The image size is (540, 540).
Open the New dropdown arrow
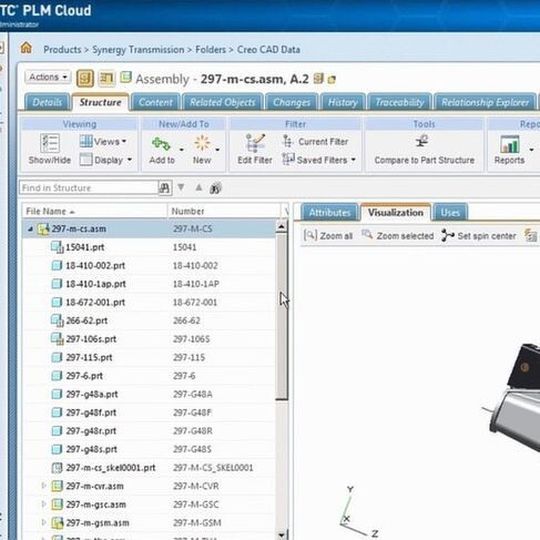click(218, 150)
